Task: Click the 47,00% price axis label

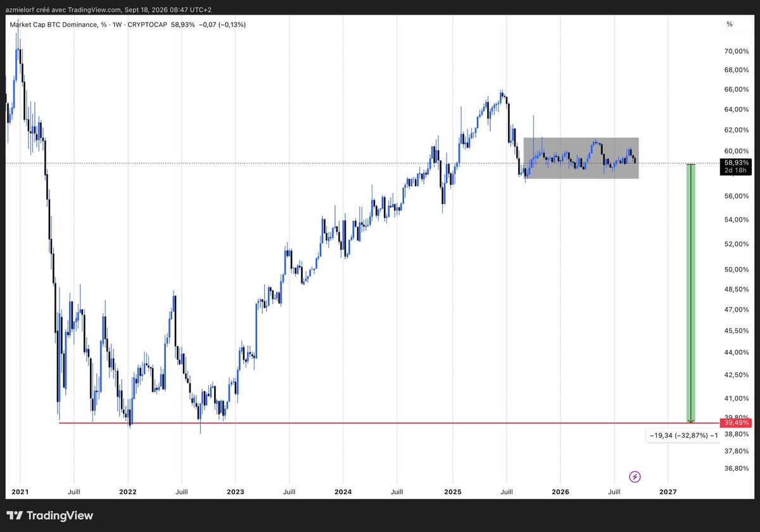Action: (x=737, y=310)
